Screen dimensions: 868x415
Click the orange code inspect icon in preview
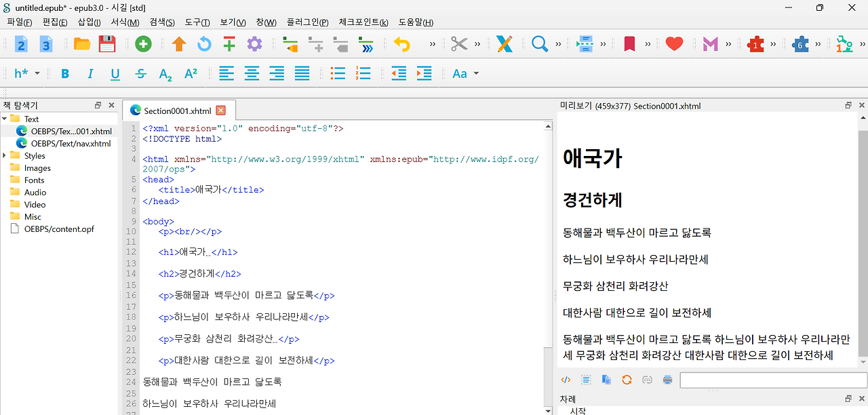pyautogui.click(x=566, y=380)
